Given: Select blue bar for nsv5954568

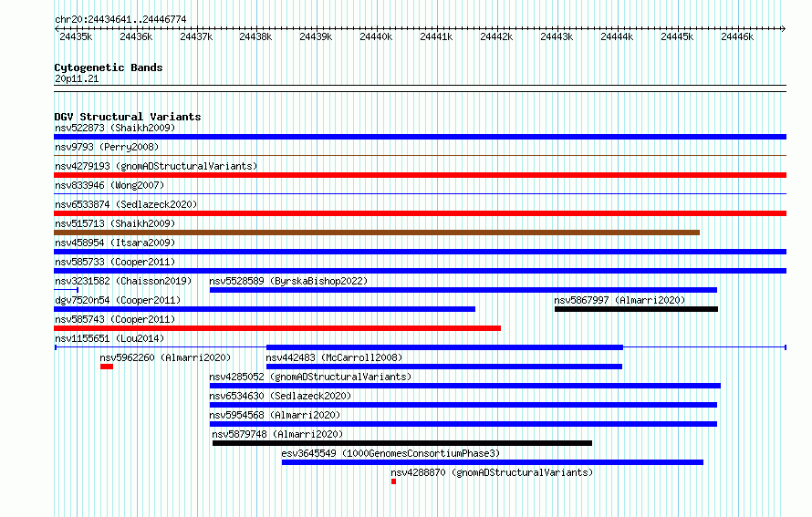Looking at the screenshot, I should pos(463,424).
